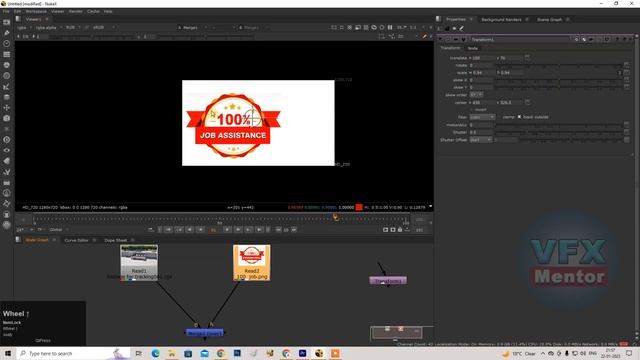Open the Shutter Offset dropdown

(x=480, y=140)
